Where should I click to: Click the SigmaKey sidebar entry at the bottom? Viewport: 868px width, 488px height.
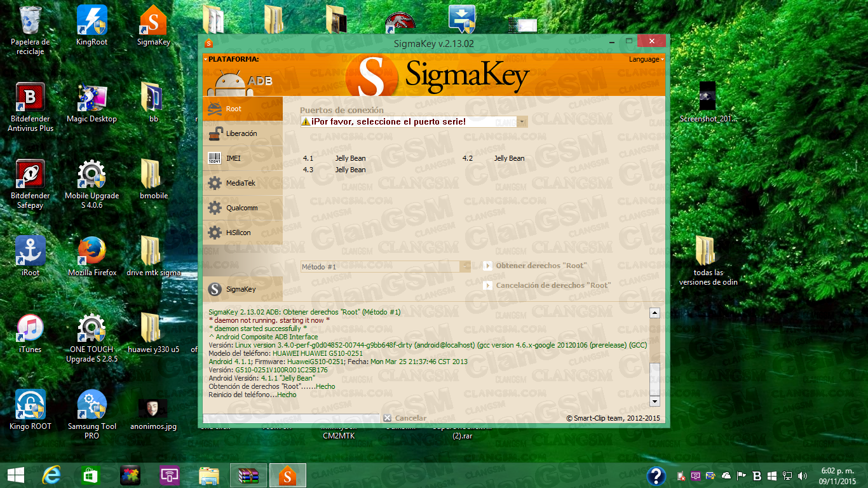(x=243, y=289)
